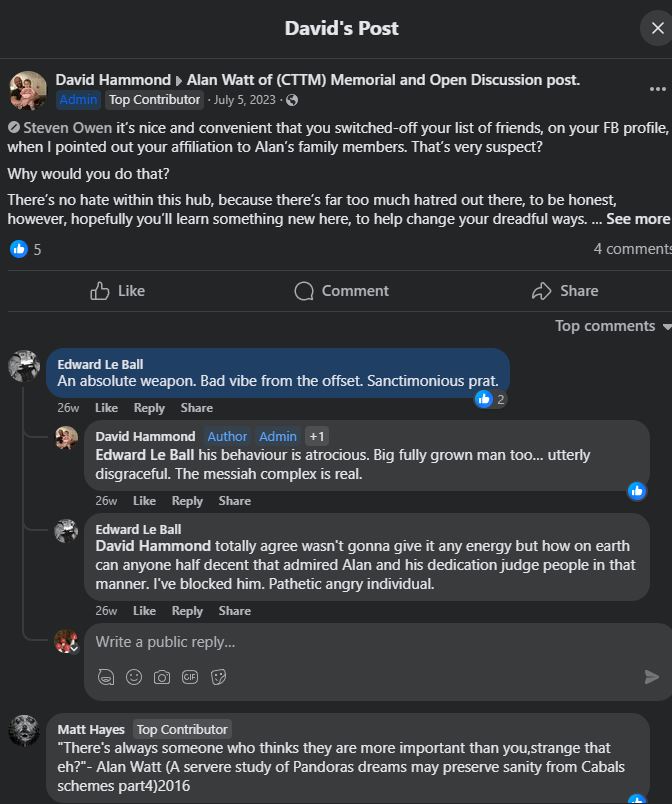Click the Share button under the post

tap(565, 291)
